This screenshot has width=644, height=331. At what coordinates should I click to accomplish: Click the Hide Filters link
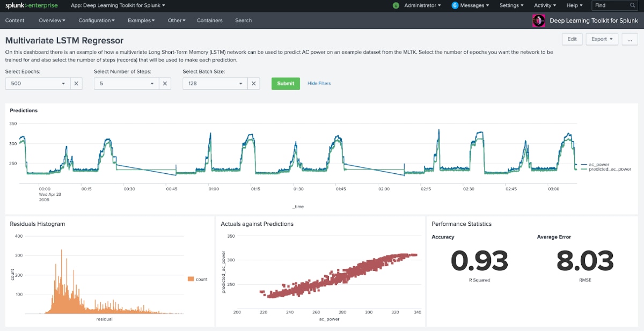[x=319, y=84]
